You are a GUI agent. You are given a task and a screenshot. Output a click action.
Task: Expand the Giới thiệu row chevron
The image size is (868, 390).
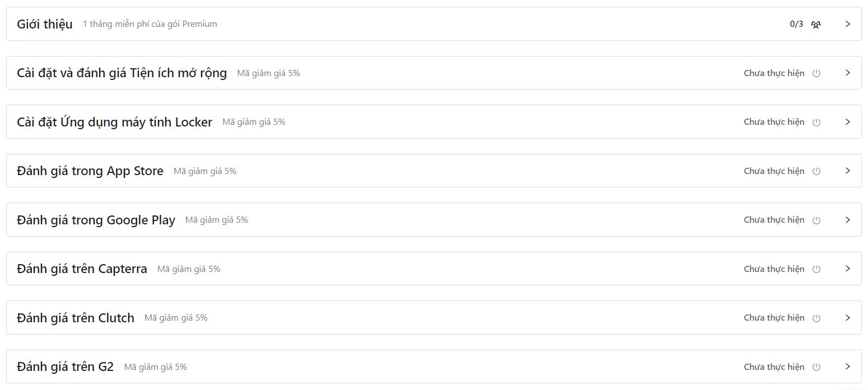848,24
